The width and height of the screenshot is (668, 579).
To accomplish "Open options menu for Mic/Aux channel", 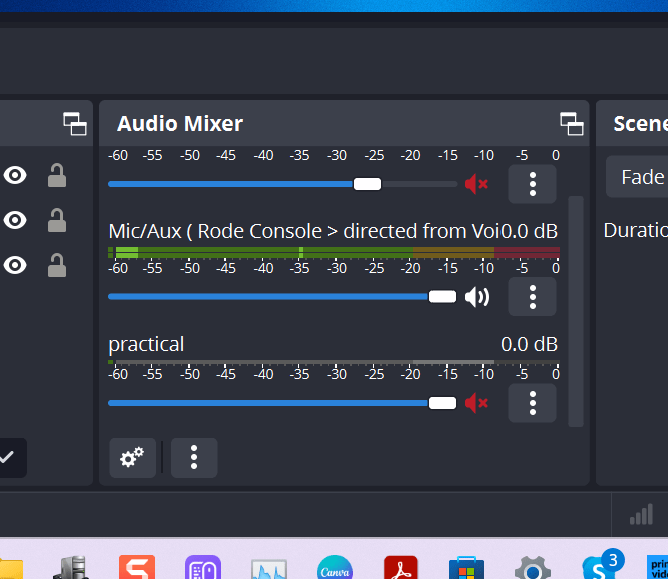I will click(533, 297).
